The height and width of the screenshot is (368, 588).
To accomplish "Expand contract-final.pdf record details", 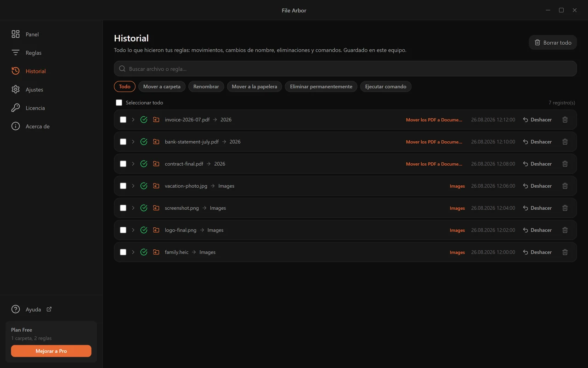I will 133,164.
